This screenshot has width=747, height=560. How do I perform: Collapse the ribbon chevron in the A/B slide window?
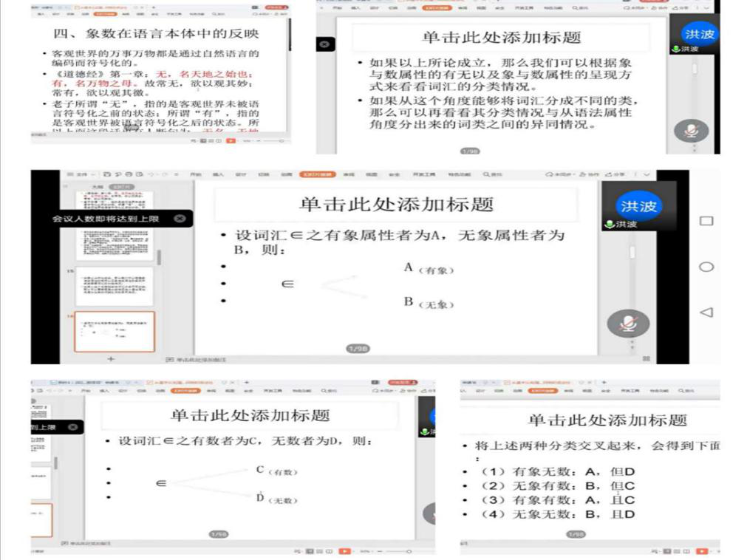(647, 175)
